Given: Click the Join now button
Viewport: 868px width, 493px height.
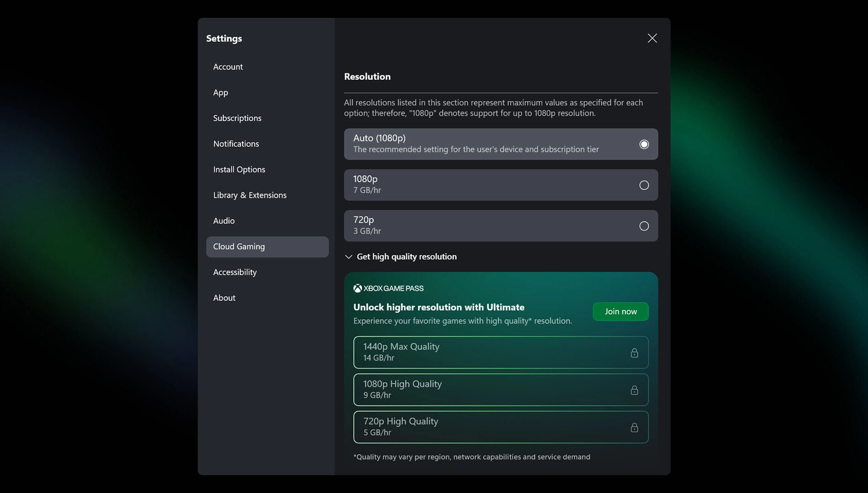Looking at the screenshot, I should click(620, 311).
